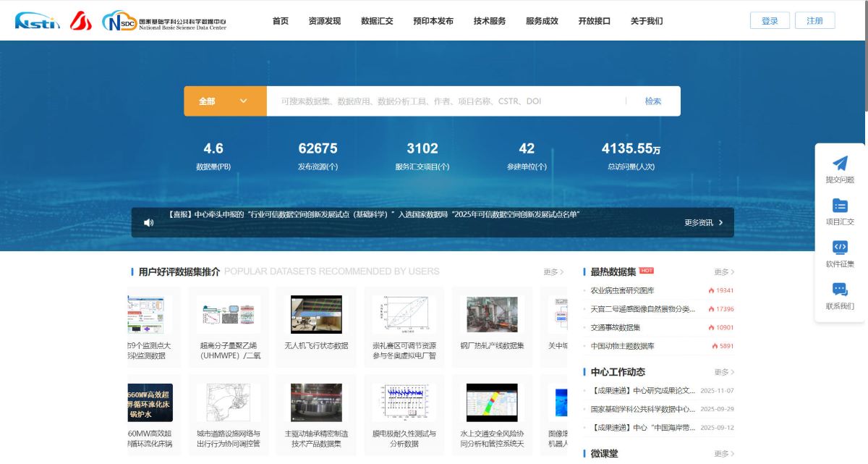Viewport: 868px width, 464px height.
Task: Click the 软件征集 code icon
Action: coord(840,248)
